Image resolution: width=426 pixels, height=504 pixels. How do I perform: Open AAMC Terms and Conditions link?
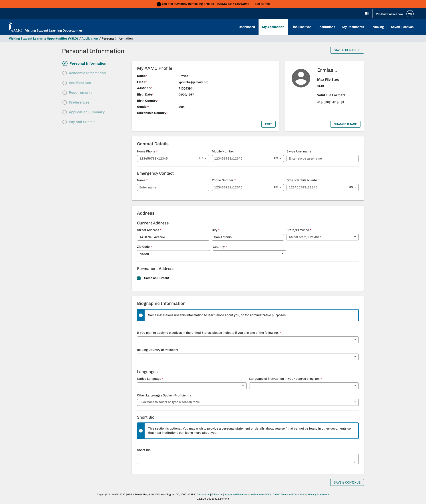[289, 495]
